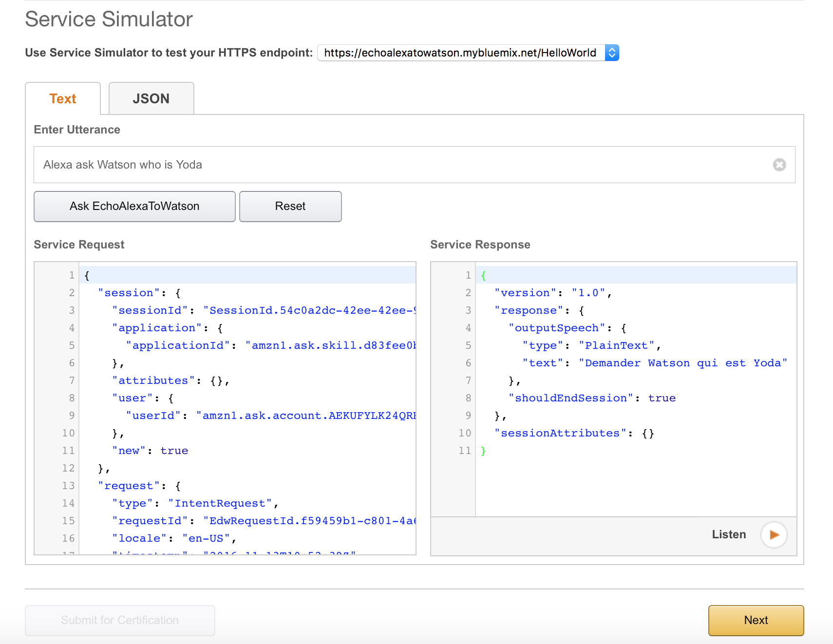The width and height of the screenshot is (833, 644).
Task: Clear the utterance field with the X icon
Action: pyautogui.click(x=779, y=165)
